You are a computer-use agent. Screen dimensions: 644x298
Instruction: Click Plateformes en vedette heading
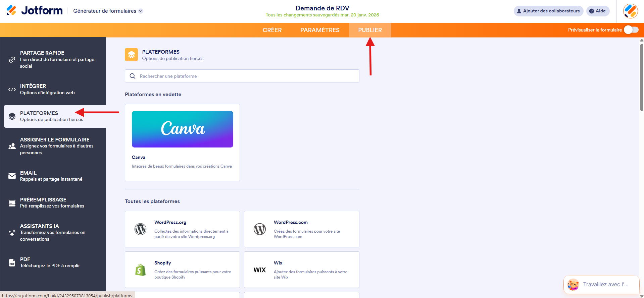click(153, 95)
